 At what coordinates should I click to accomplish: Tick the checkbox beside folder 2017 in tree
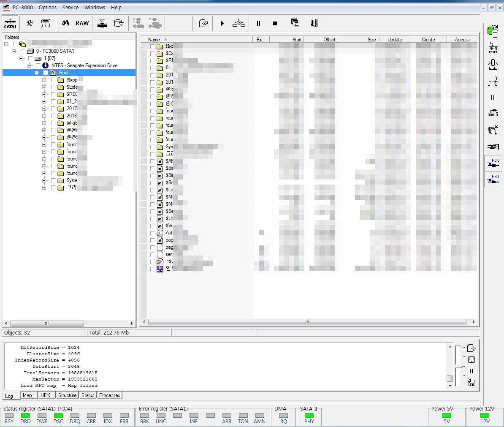pyautogui.click(x=53, y=109)
